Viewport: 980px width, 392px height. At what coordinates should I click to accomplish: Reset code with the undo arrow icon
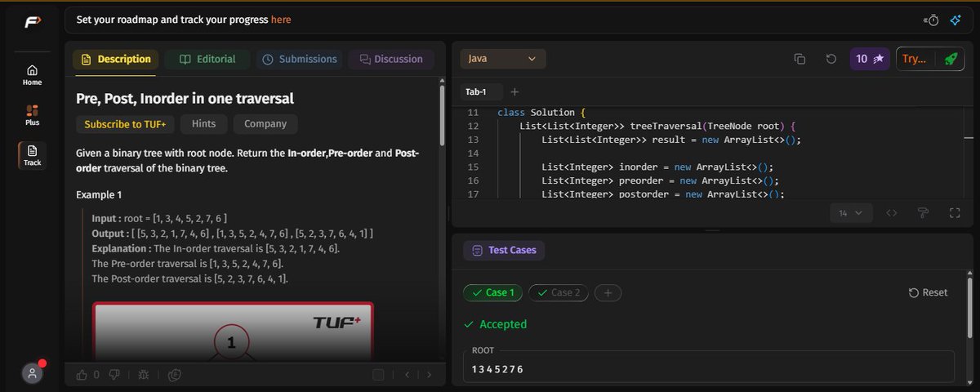pyautogui.click(x=831, y=59)
